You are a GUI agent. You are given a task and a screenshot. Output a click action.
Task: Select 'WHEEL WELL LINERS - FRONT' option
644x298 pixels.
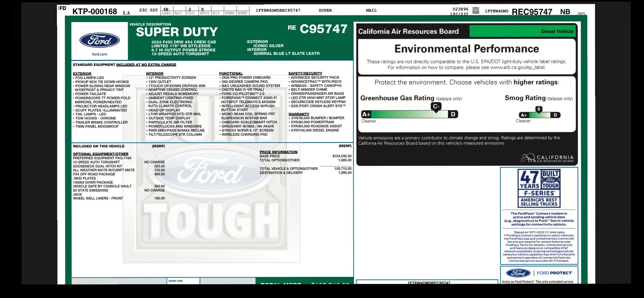pyautogui.click(x=98, y=198)
